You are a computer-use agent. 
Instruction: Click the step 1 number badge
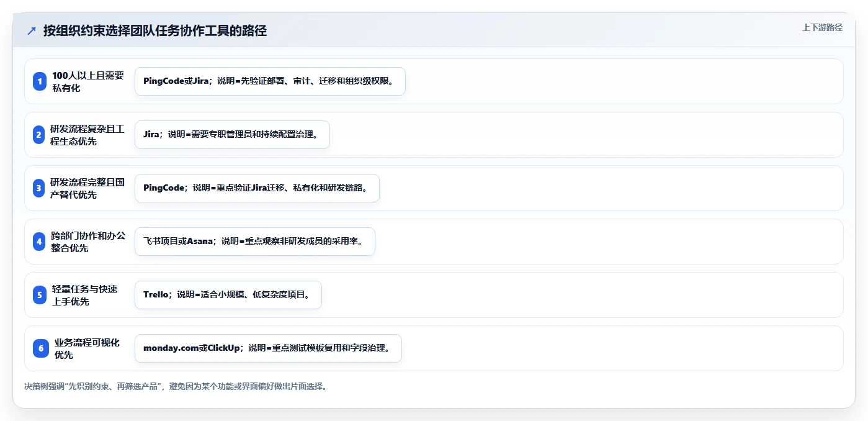(40, 81)
